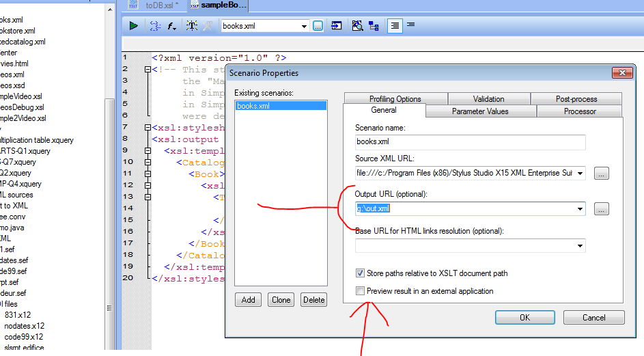Select vies.html in the file tree
644x356 pixels.
(x=14, y=64)
